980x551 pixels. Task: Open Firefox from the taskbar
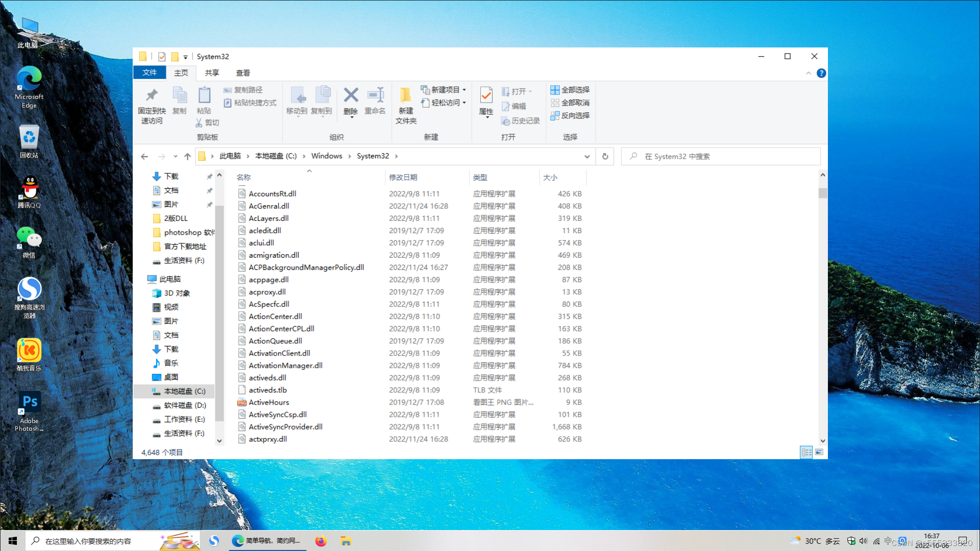coord(321,541)
